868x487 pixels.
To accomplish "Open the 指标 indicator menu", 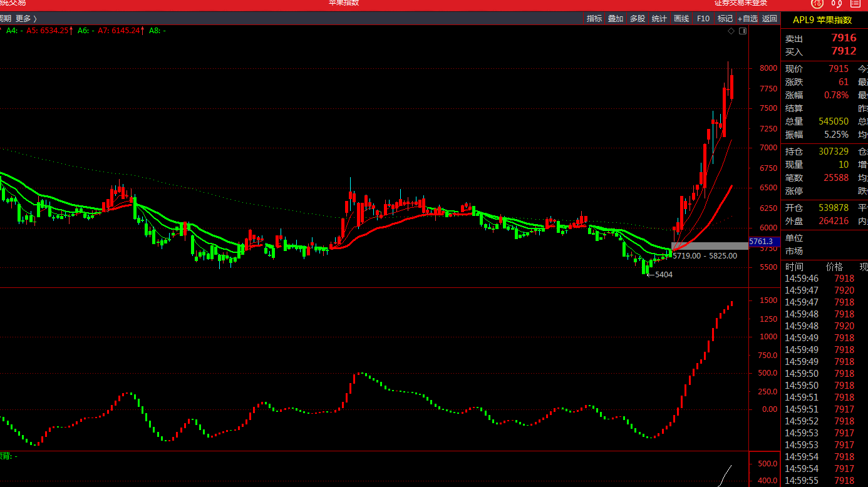I will [594, 19].
